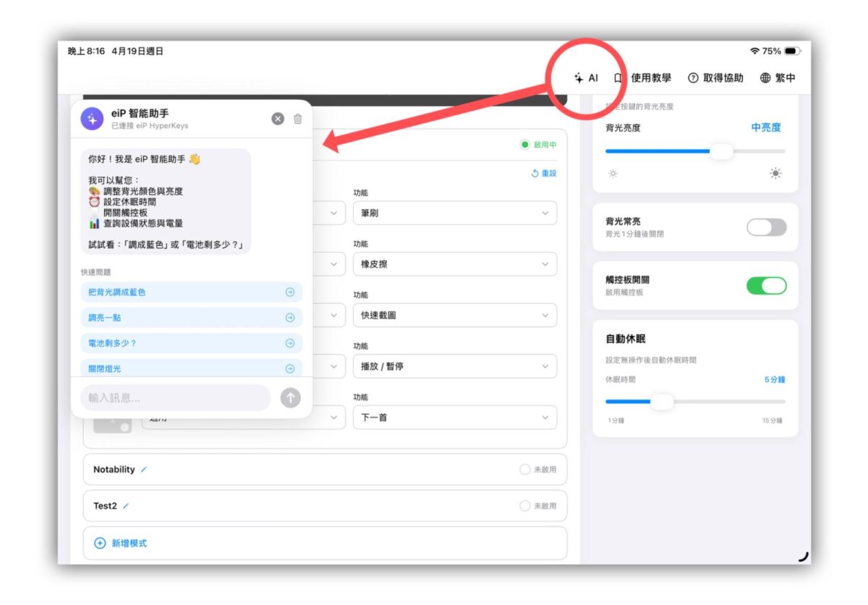Click the 15分鐘 slider maximum label

[772, 420]
